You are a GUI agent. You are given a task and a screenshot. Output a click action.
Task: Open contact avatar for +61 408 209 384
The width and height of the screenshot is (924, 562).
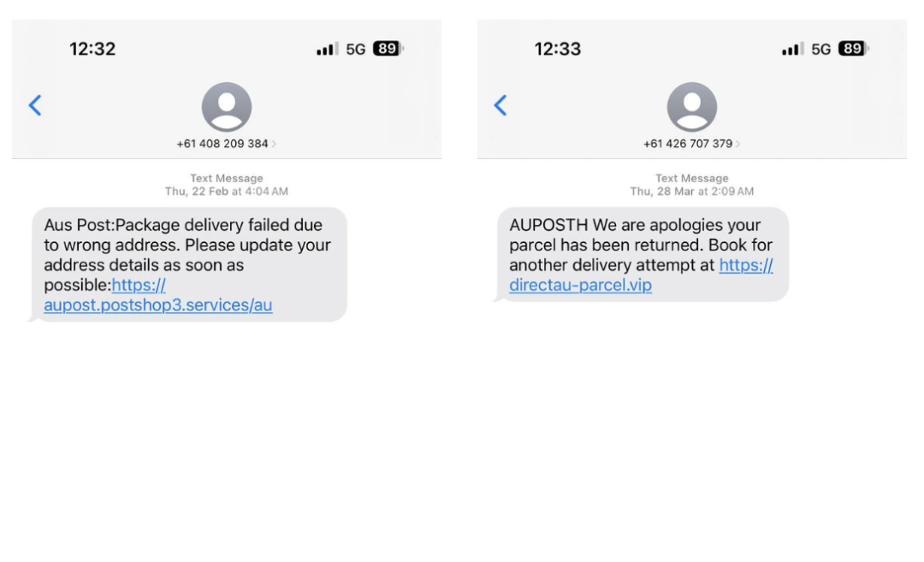click(226, 107)
